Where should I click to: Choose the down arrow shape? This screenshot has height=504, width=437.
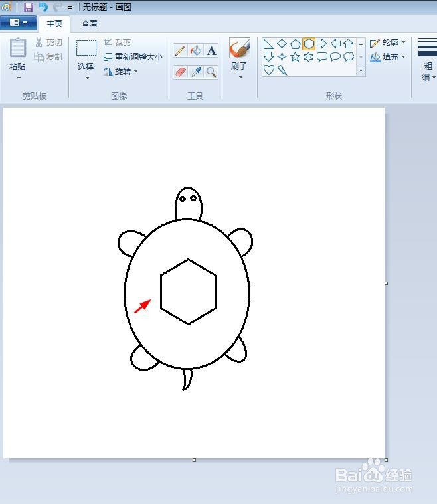tap(268, 57)
